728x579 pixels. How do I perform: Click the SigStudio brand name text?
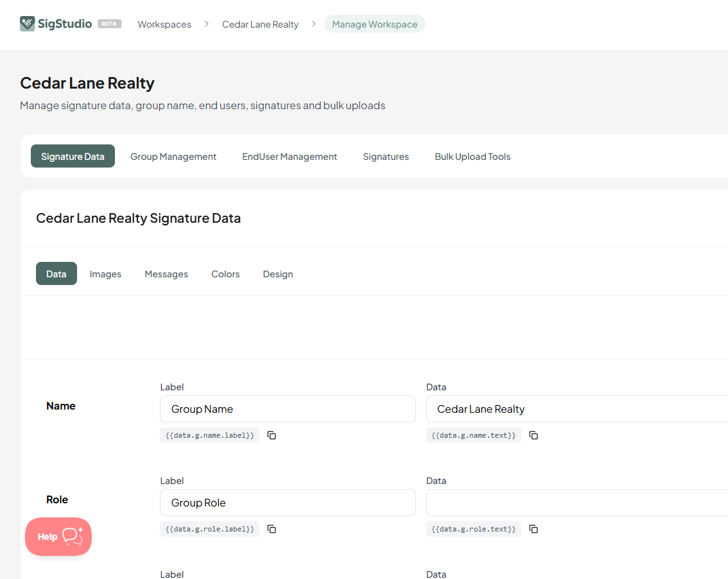tap(65, 24)
